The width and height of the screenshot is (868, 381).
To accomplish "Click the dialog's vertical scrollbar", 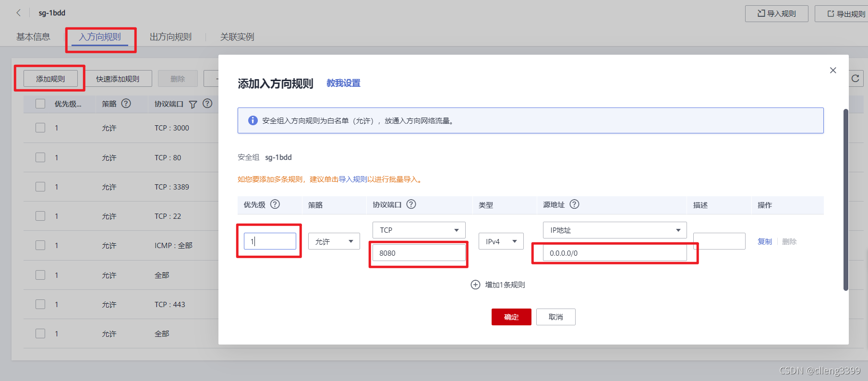I will [846, 200].
